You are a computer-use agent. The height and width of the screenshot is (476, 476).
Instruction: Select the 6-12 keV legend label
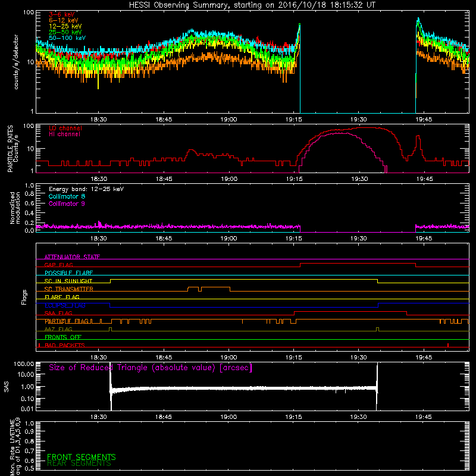[x=63, y=20]
